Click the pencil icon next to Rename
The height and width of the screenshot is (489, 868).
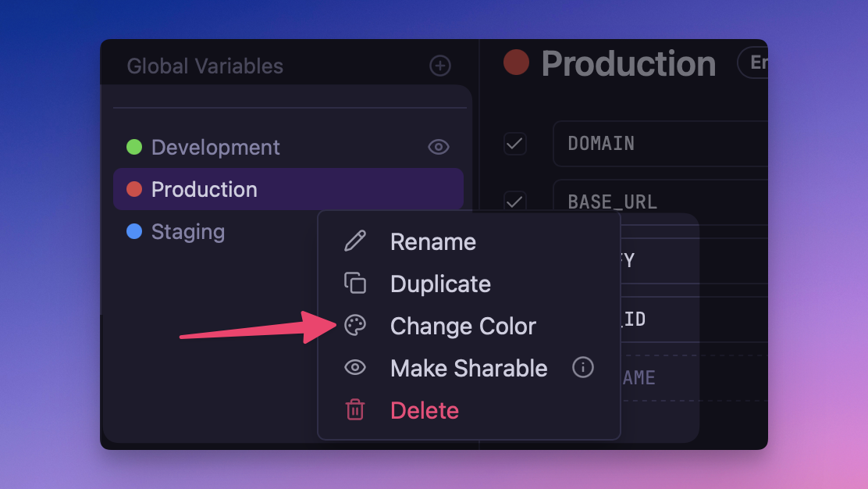coord(355,241)
